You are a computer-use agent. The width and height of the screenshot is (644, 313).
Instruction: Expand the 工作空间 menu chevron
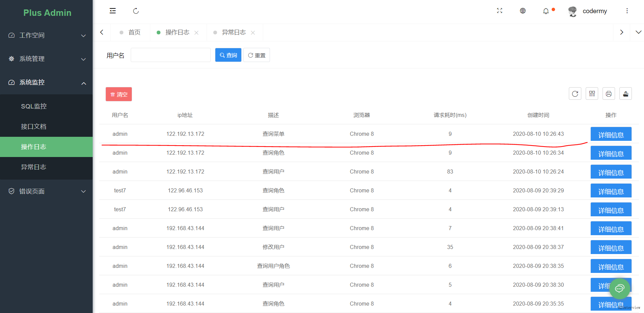click(x=84, y=36)
